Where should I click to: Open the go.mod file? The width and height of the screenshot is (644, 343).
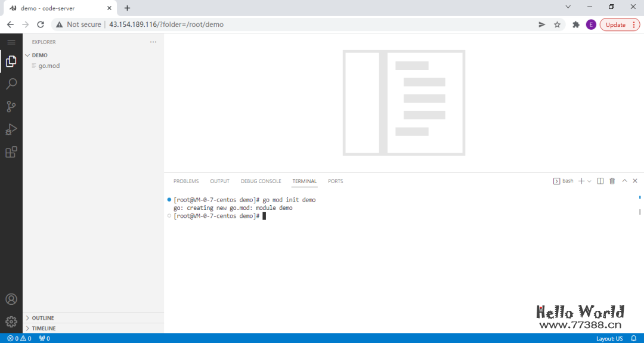[x=49, y=66]
